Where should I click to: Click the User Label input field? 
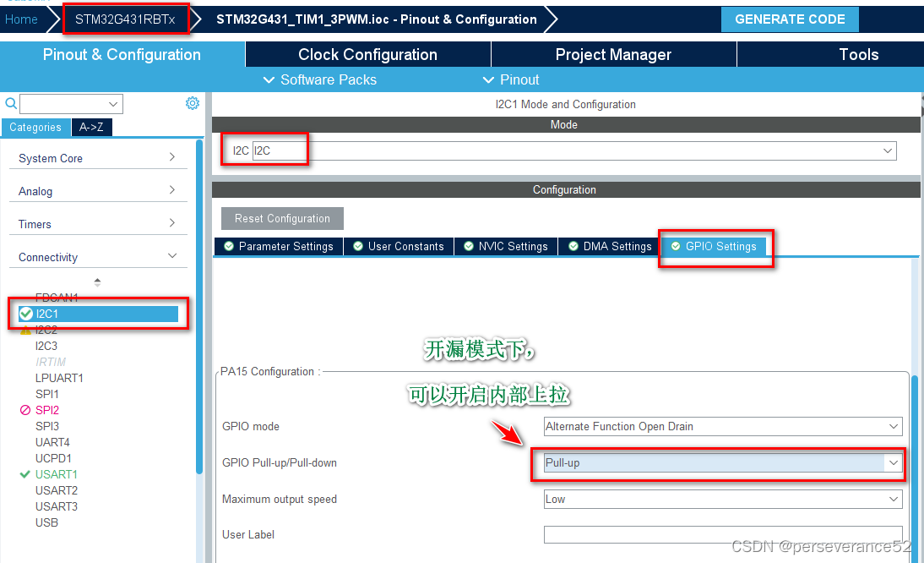[723, 535]
